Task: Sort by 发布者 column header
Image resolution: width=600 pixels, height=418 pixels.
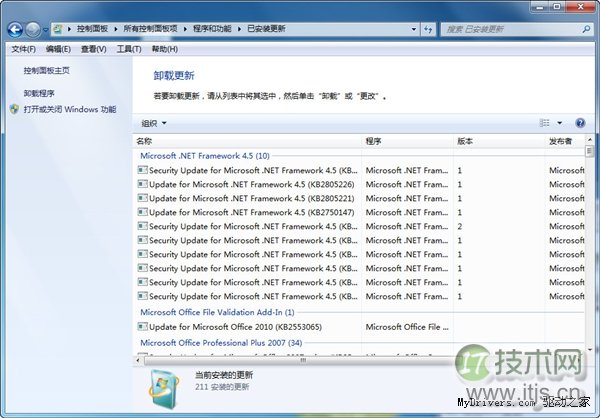Action: coord(565,141)
